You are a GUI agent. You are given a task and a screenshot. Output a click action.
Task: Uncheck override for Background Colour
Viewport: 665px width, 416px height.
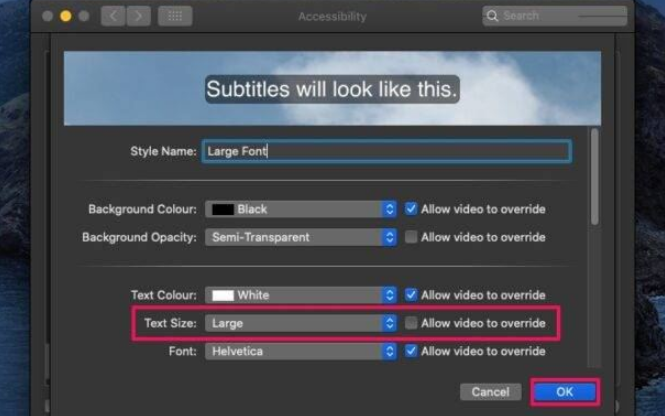tap(411, 209)
